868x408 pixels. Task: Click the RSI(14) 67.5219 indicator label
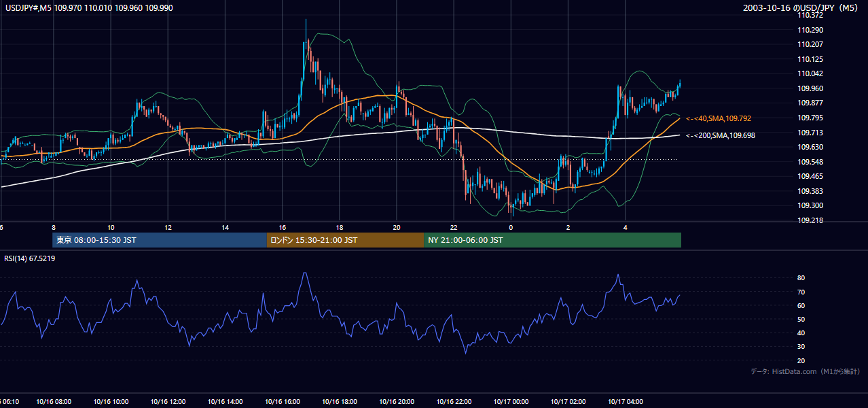click(30, 258)
